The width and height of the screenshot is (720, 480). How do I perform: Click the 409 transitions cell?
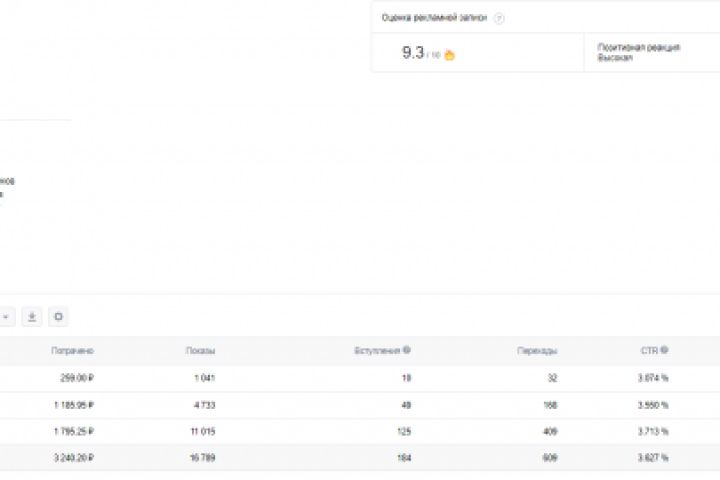tap(548, 433)
